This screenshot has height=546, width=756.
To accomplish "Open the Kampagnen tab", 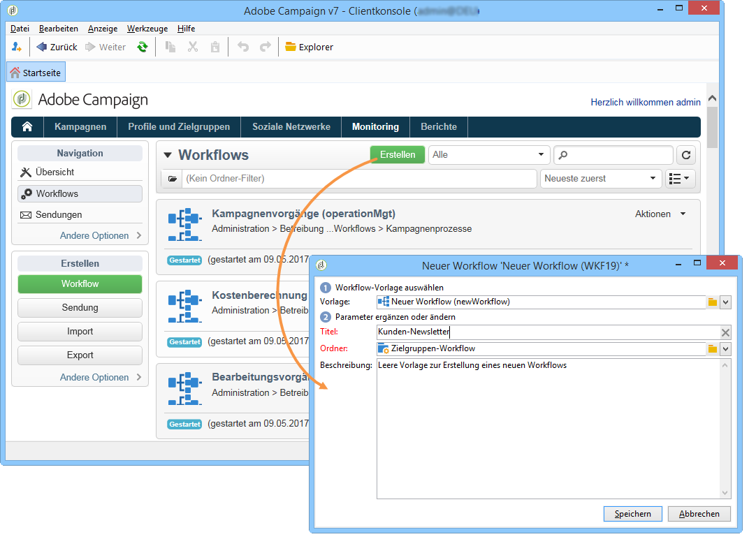I will coord(80,127).
